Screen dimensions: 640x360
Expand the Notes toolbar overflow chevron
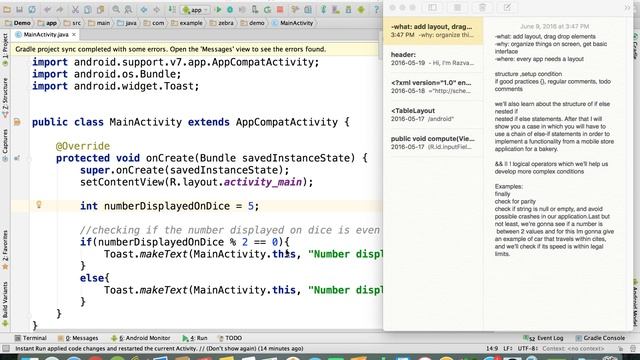(x=627, y=7)
